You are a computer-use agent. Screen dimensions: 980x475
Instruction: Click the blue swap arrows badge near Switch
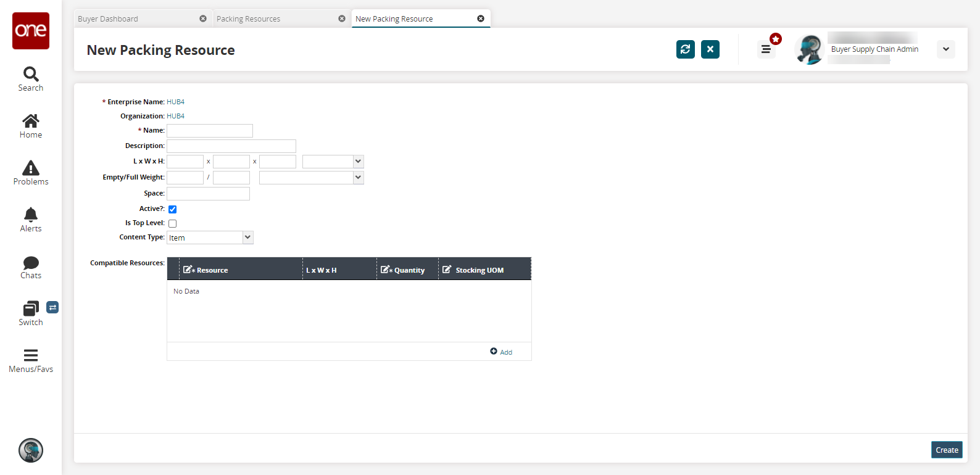52,307
